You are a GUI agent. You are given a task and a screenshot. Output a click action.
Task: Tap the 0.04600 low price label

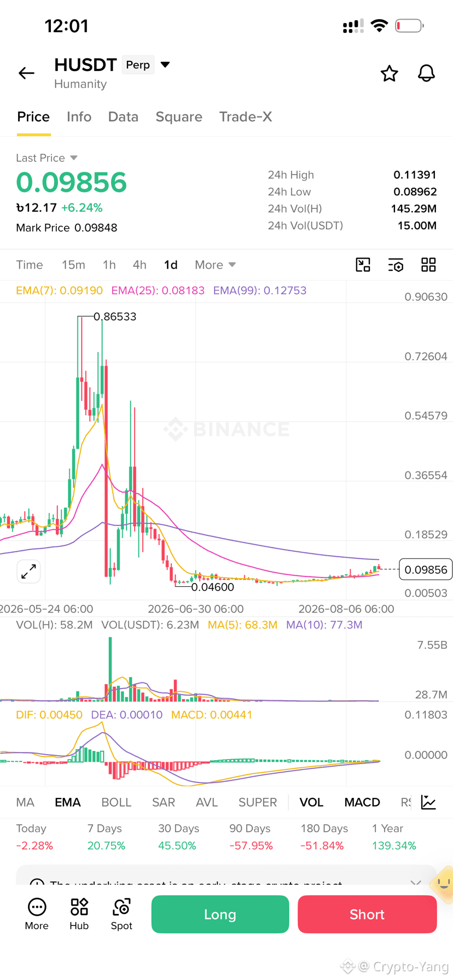point(212,587)
